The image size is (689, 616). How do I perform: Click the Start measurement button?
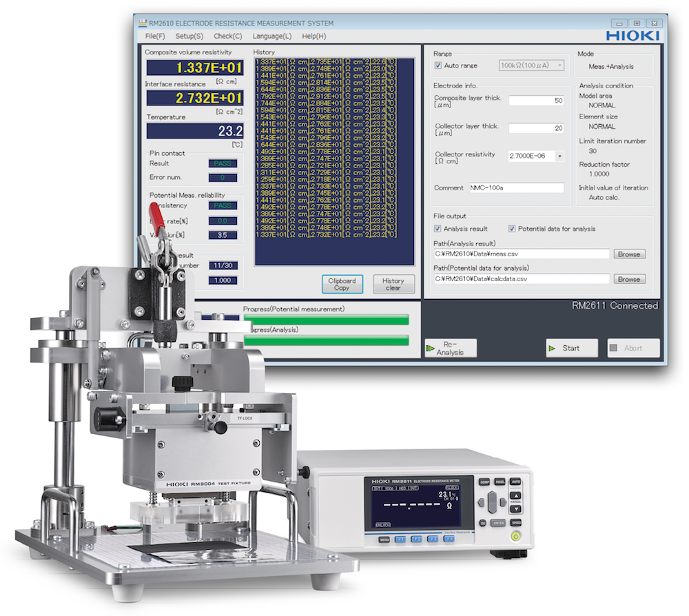[x=571, y=348]
